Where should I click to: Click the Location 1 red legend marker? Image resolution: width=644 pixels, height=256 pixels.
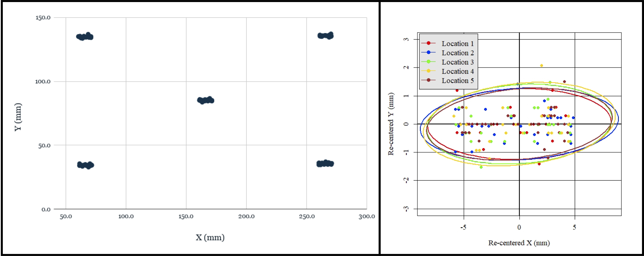(428, 43)
